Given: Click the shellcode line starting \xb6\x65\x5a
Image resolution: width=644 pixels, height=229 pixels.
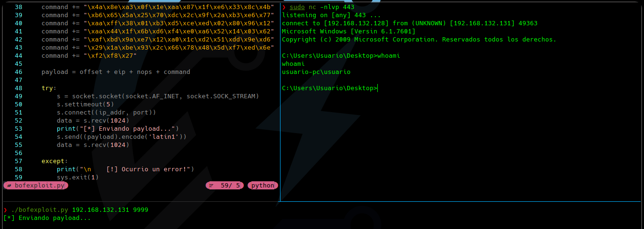Looking at the screenshot, I should click(158, 15).
